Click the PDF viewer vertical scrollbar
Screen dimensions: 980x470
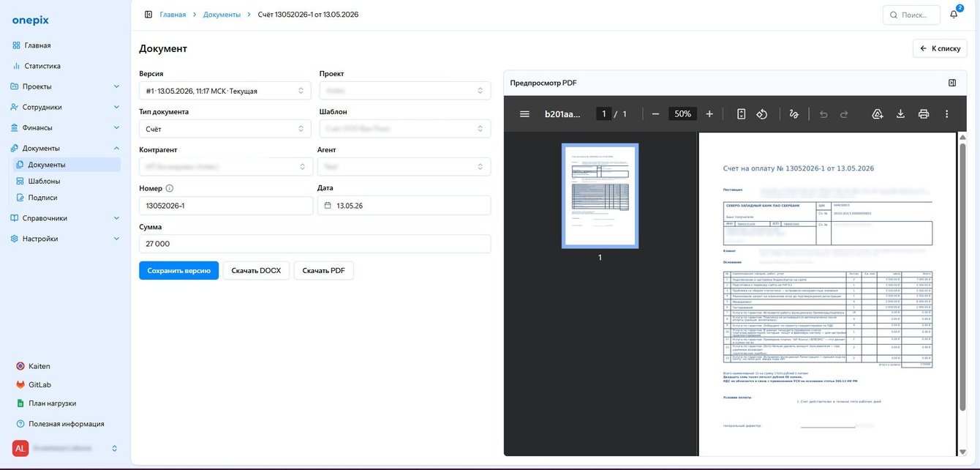point(960,293)
